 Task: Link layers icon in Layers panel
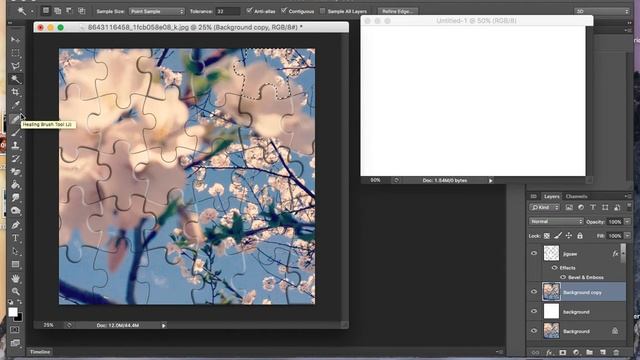[x=535, y=352]
